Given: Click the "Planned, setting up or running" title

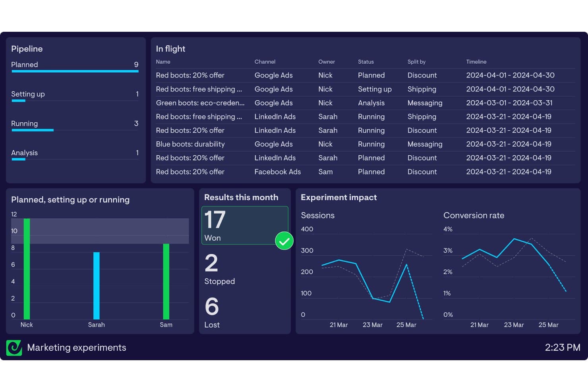Looking at the screenshot, I should click(70, 200).
